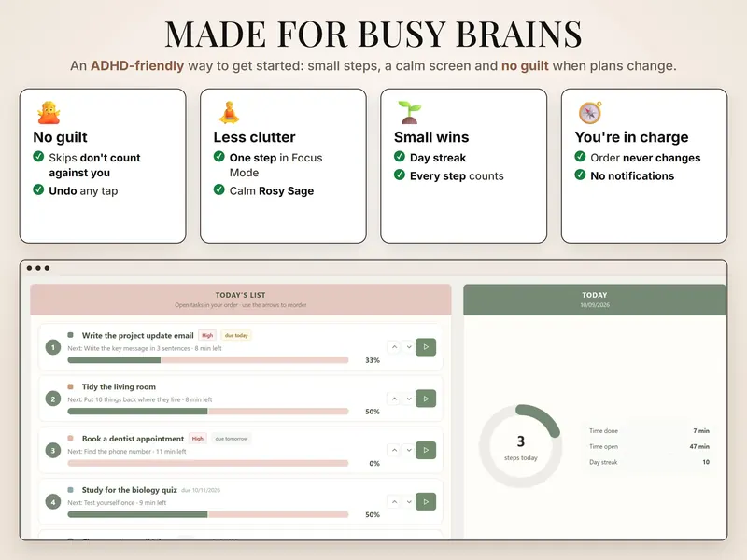Click the compass emoji on You're in charge card
747x560 pixels.
pos(590,112)
